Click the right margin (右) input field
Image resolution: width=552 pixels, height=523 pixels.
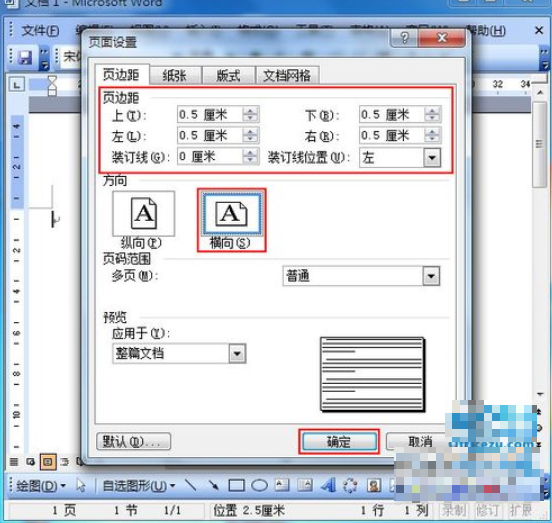click(x=391, y=136)
